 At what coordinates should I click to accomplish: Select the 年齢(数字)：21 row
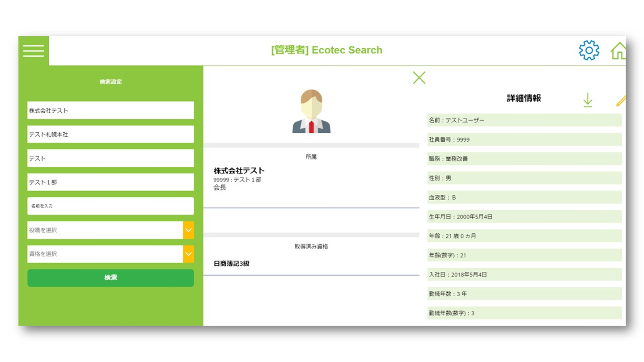click(x=524, y=255)
